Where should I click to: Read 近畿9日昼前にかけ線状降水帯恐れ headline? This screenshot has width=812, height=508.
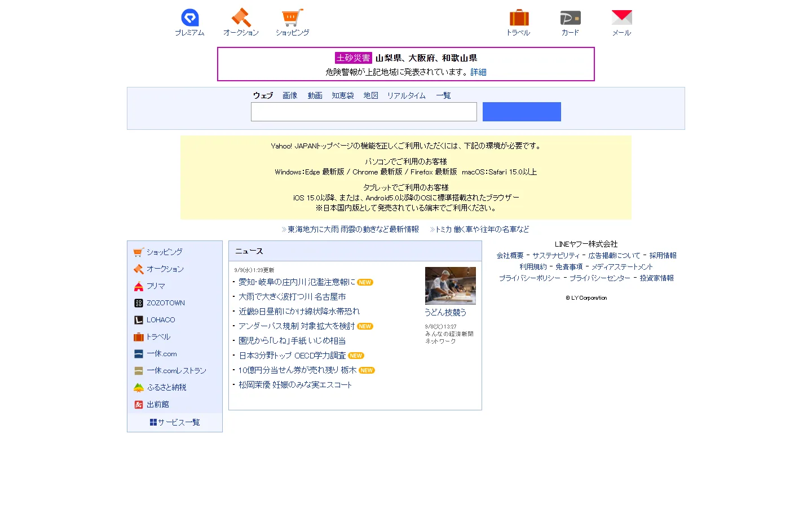[299, 311]
